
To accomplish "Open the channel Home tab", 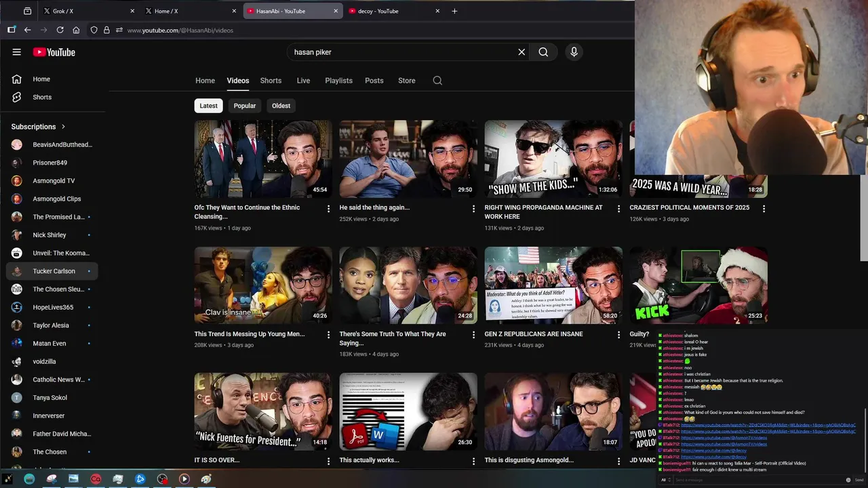I will point(205,81).
